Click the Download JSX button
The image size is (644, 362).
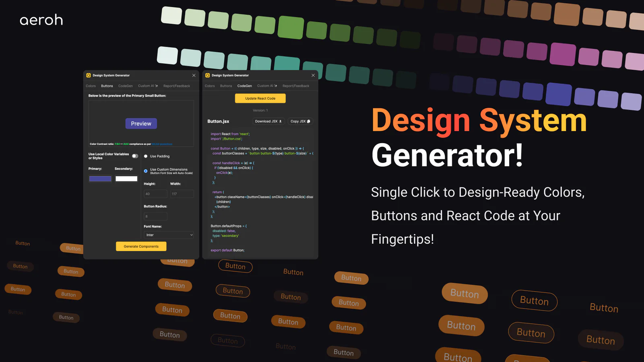[x=268, y=121]
